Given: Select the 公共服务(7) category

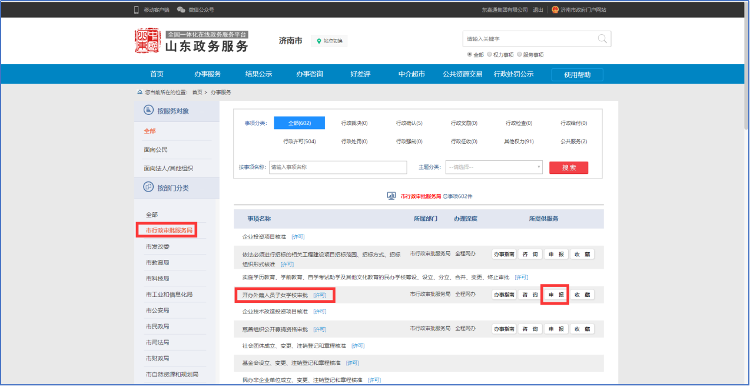Looking at the screenshot, I should [574, 142].
